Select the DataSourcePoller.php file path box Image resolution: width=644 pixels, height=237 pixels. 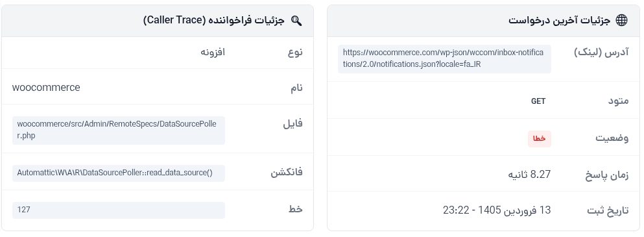(119, 131)
